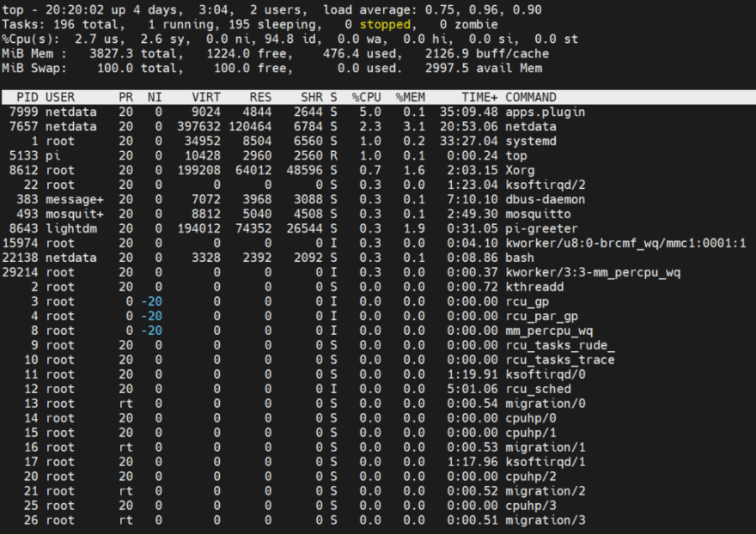Screen dimensions: 756x534
Task: Click the VIRT column header
Action: tap(206, 97)
